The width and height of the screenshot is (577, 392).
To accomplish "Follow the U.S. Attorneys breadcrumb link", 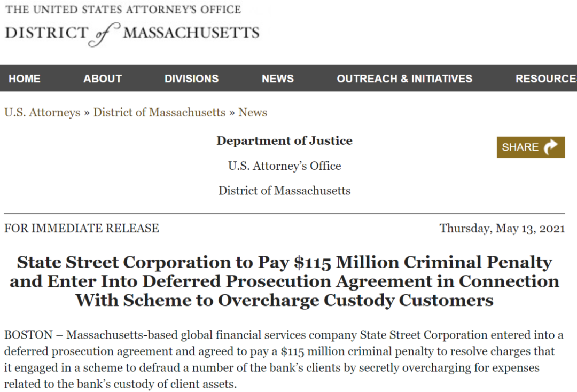I will click(x=42, y=112).
